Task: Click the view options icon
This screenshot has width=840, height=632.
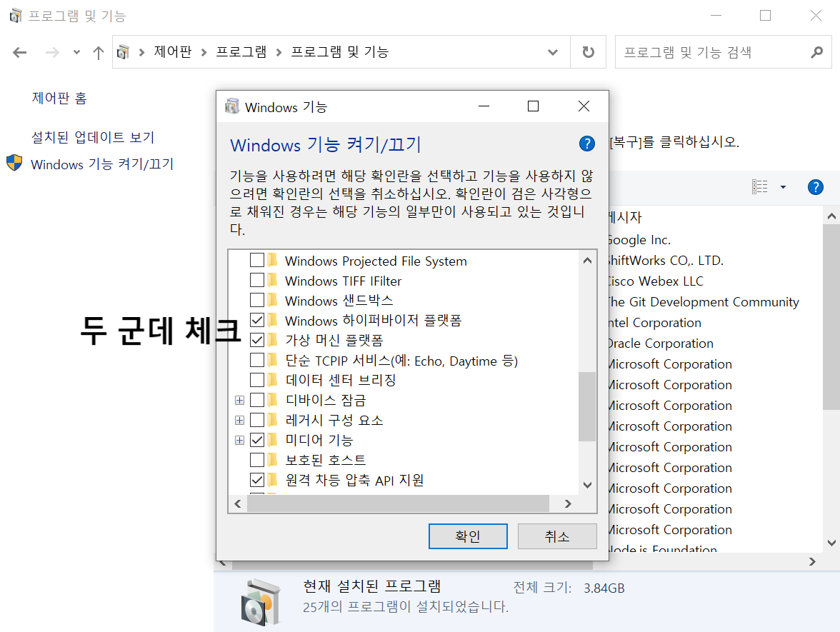Action: [760, 187]
